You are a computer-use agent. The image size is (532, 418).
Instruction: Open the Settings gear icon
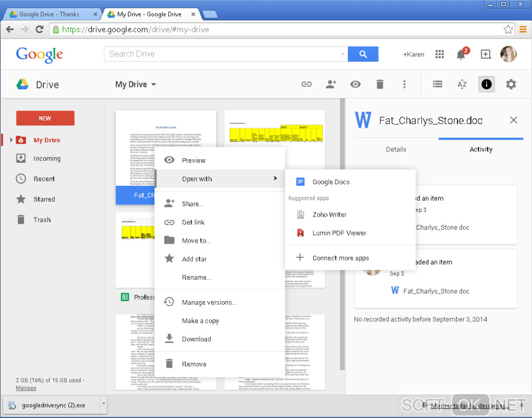[x=511, y=84]
